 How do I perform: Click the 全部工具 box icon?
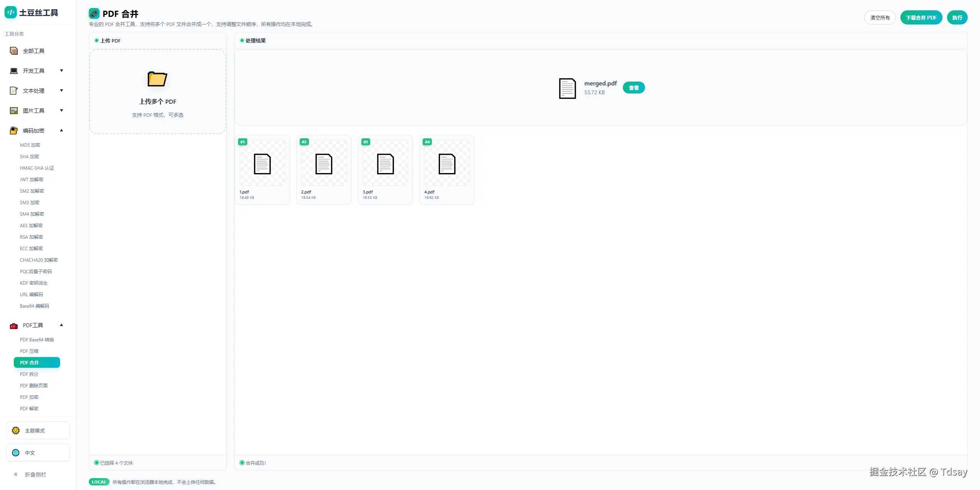tap(14, 51)
